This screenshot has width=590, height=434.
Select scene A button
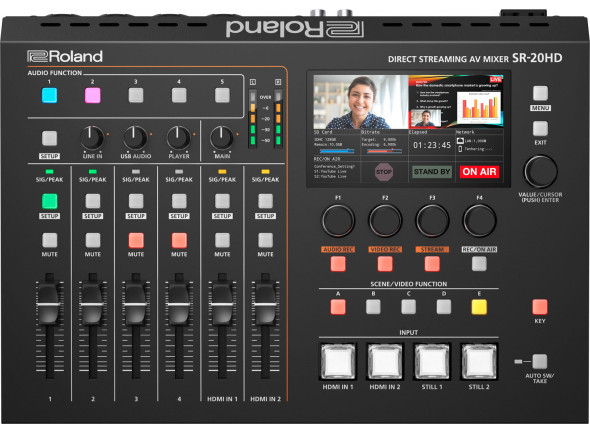338,307
